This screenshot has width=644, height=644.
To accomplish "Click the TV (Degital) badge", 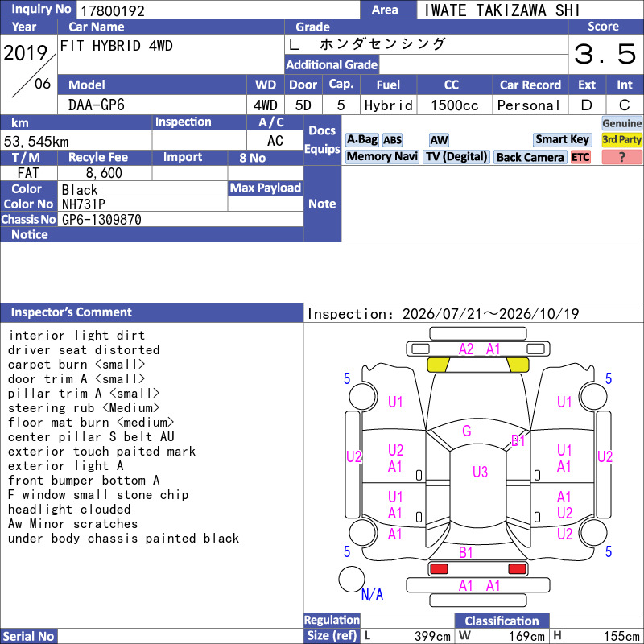I will tap(456, 157).
